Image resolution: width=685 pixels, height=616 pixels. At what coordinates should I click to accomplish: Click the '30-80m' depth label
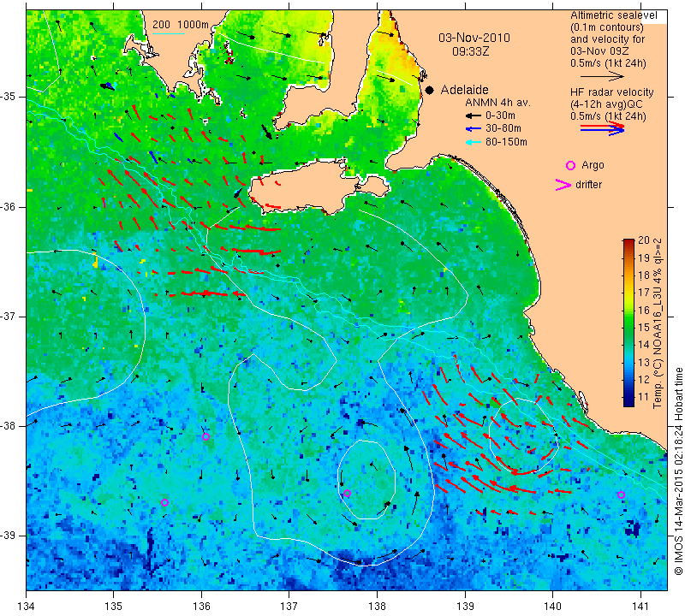click(503, 128)
